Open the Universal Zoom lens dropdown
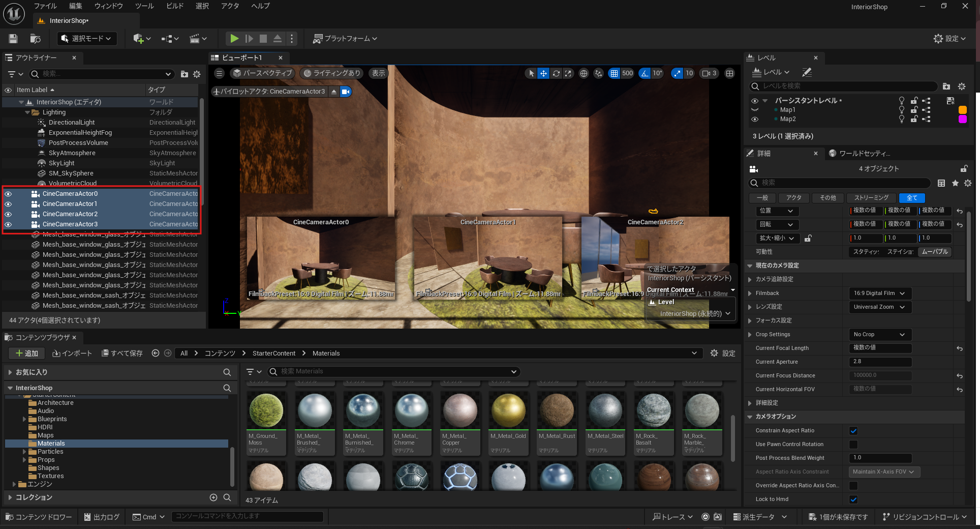The width and height of the screenshot is (980, 529). (879, 307)
